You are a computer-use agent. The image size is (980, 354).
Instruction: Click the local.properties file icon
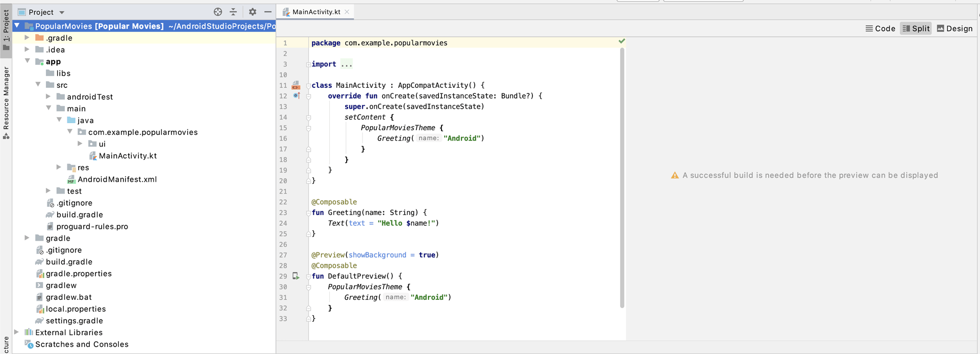[x=40, y=309]
